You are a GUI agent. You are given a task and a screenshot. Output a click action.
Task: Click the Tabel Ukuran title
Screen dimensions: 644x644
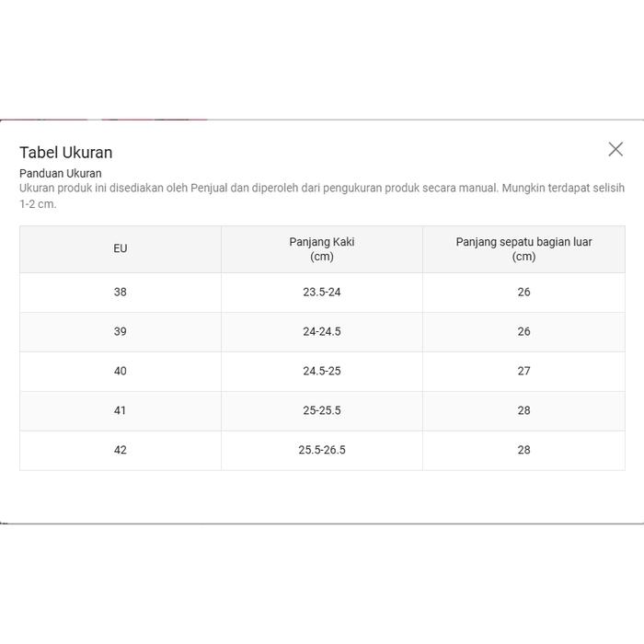click(66, 153)
